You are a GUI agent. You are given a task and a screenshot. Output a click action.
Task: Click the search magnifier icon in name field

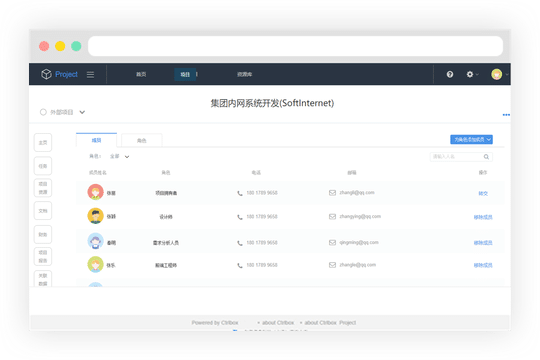[x=486, y=157]
